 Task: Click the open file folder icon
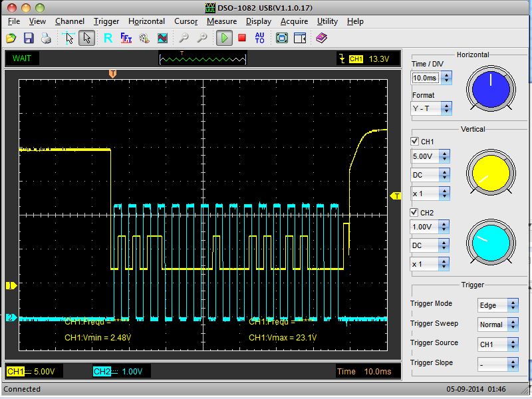click(x=11, y=38)
